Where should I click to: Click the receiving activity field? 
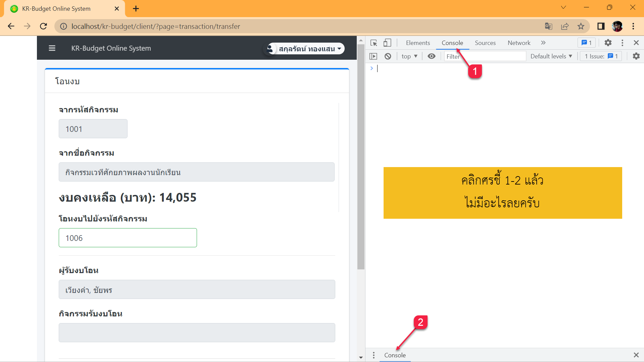[x=197, y=333]
